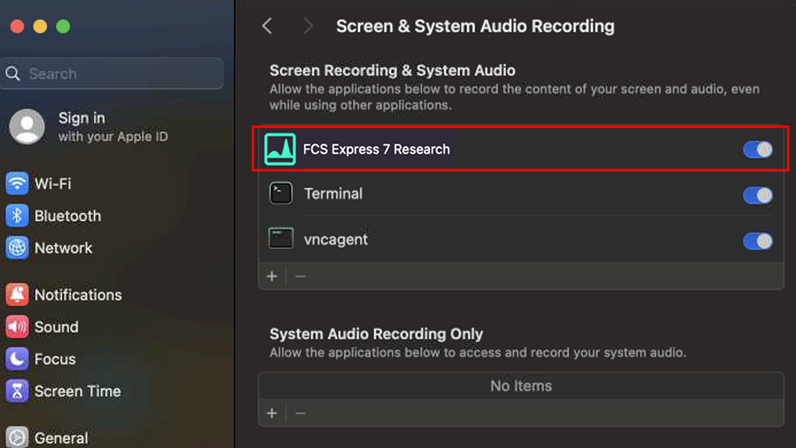Click the FCS Express 7 Research app icon
The height and width of the screenshot is (448, 796).
pos(280,149)
